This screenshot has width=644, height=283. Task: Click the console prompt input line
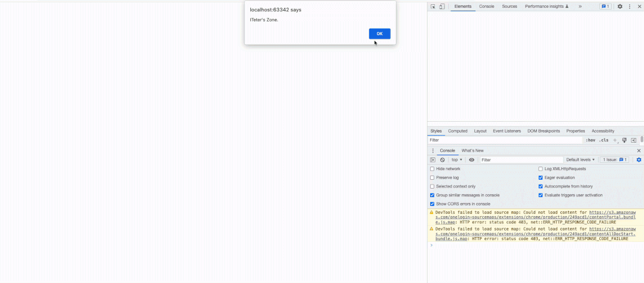click(x=536, y=245)
